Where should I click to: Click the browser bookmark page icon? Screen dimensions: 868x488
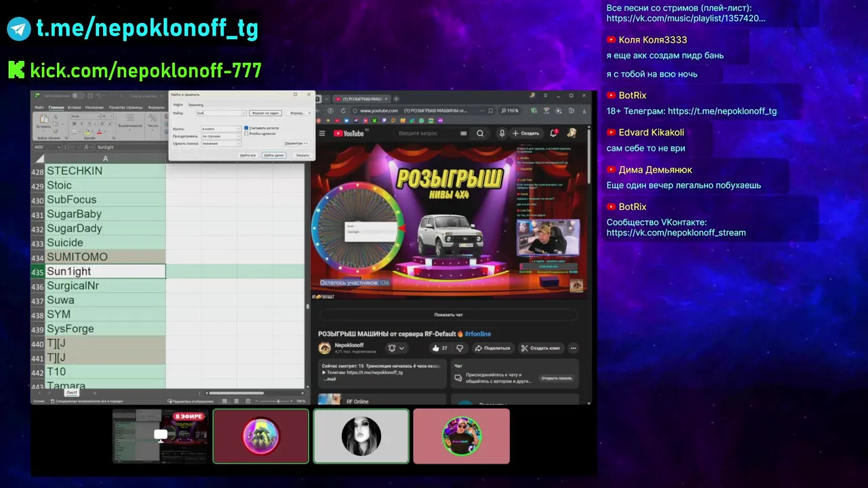pos(490,110)
